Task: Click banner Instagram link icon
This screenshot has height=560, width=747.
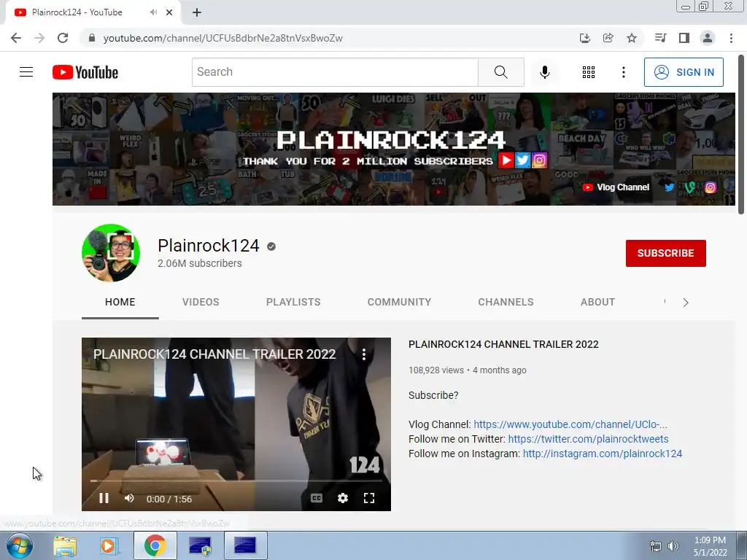Action: pos(710,187)
